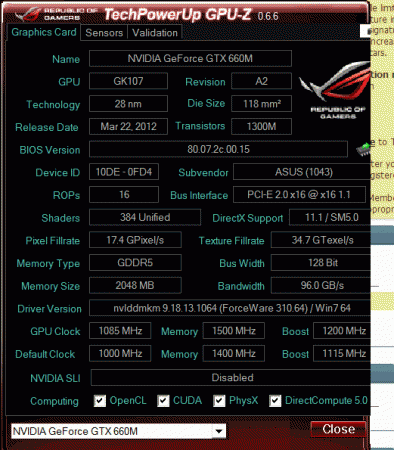394x450 pixels.
Task: Open the GPU selection dropdown arrow
Action: coord(219,431)
